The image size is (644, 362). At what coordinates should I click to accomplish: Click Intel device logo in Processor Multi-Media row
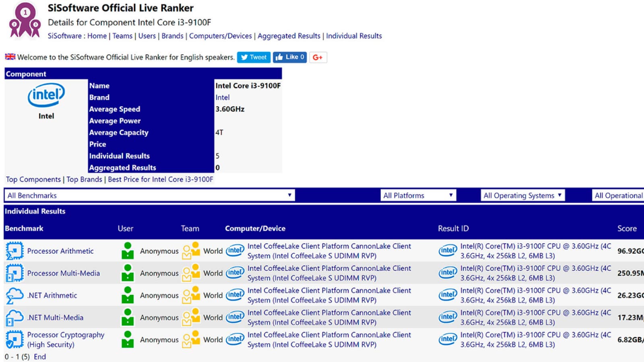click(x=235, y=273)
